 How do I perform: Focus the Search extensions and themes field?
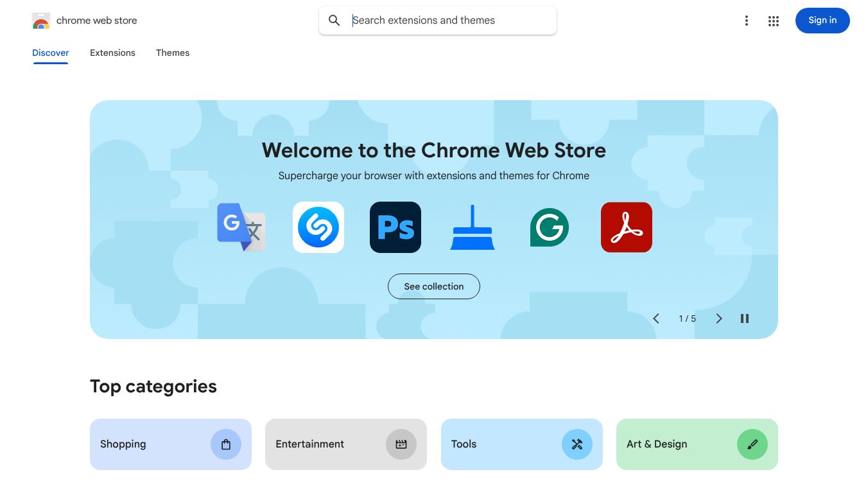click(449, 21)
